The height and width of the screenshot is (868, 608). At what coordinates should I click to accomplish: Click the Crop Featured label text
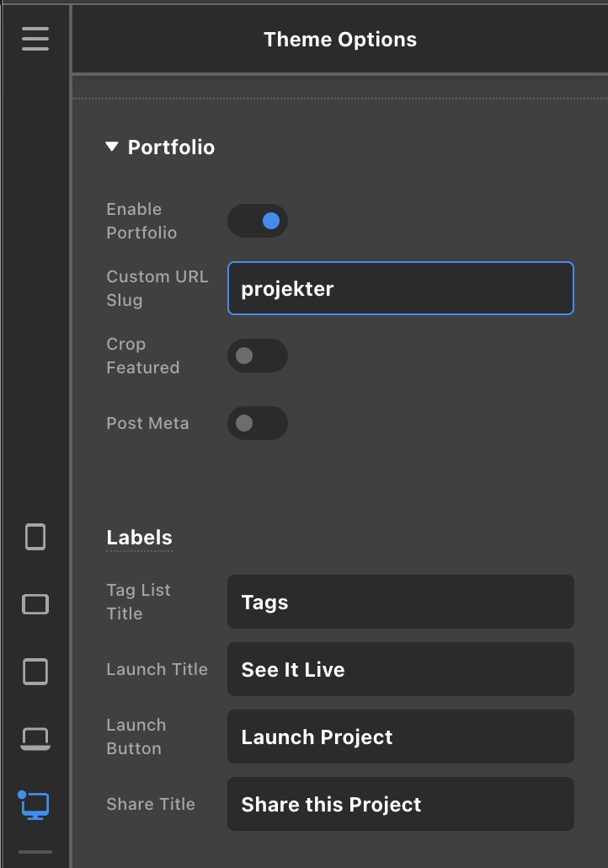tap(142, 356)
